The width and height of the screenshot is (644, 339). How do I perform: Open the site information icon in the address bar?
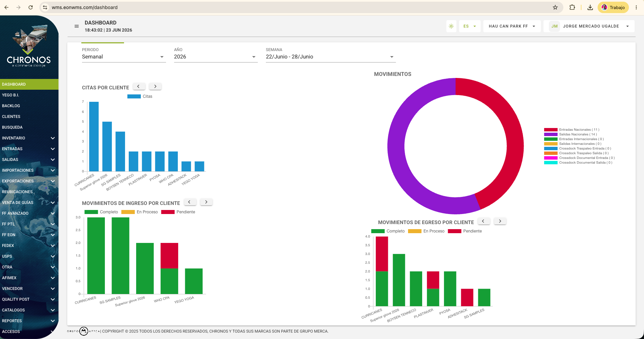(45, 7)
